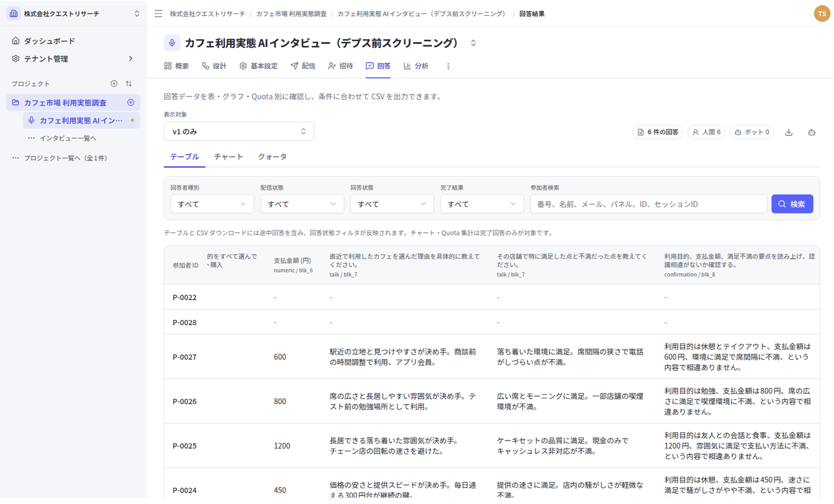Click breadcrumb カフェ利用実態 AI インタビュー
The image size is (834, 504).
coord(421,14)
